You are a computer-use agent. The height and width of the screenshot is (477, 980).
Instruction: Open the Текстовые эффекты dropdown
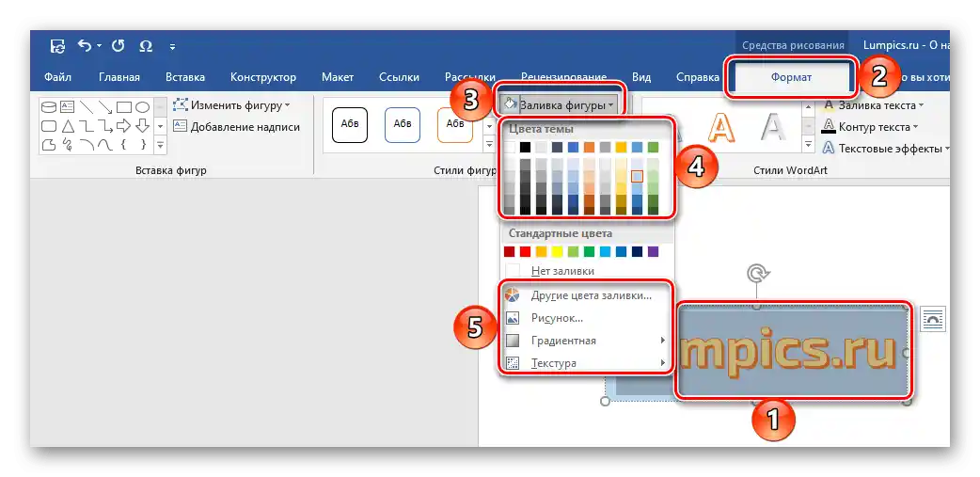click(x=885, y=148)
